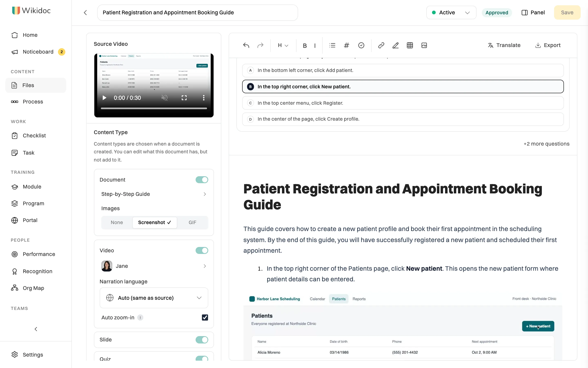The width and height of the screenshot is (588, 368).
Task: Open Org Map in the sidebar
Action: click(36, 288)
